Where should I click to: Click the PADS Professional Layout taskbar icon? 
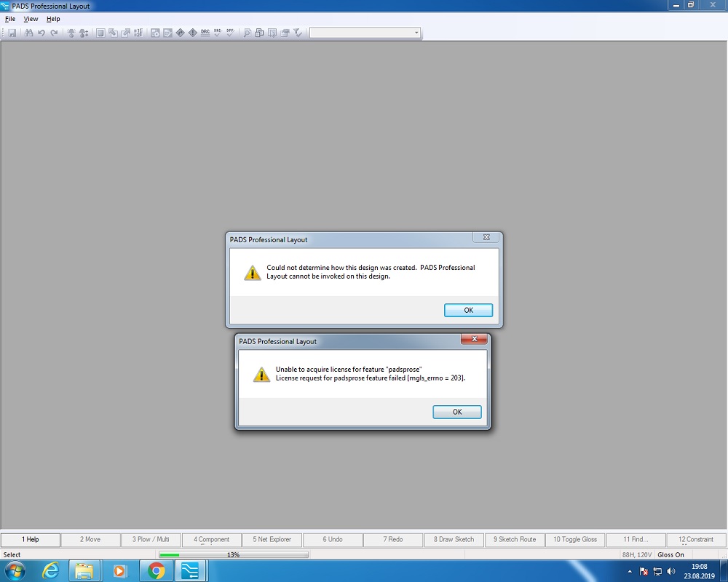tap(189, 570)
